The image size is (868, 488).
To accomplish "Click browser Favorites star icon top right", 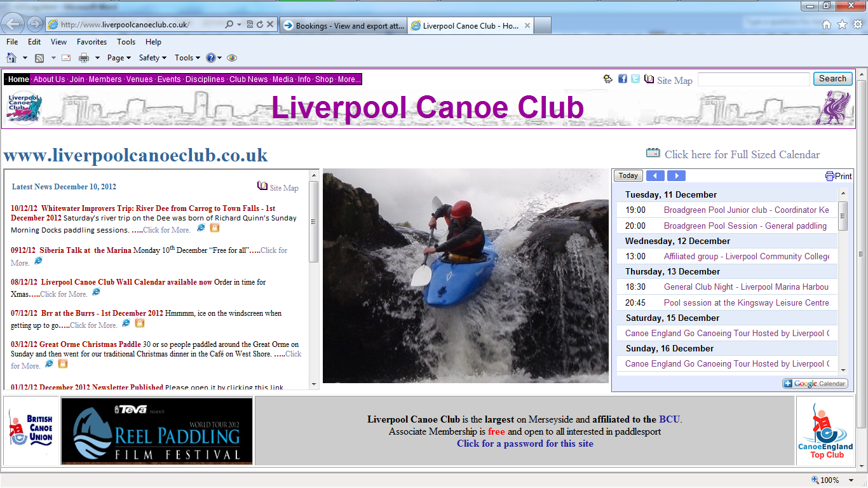I will tap(842, 25).
